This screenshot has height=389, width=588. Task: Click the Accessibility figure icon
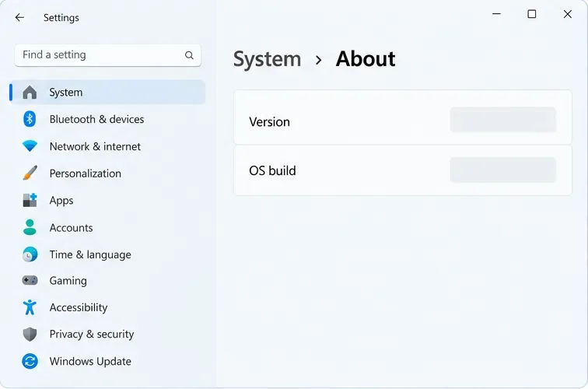pyautogui.click(x=30, y=307)
